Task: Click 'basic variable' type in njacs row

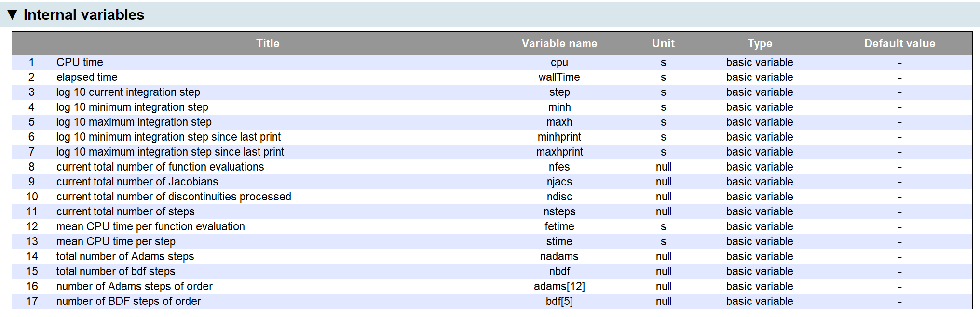Action: coord(760,182)
